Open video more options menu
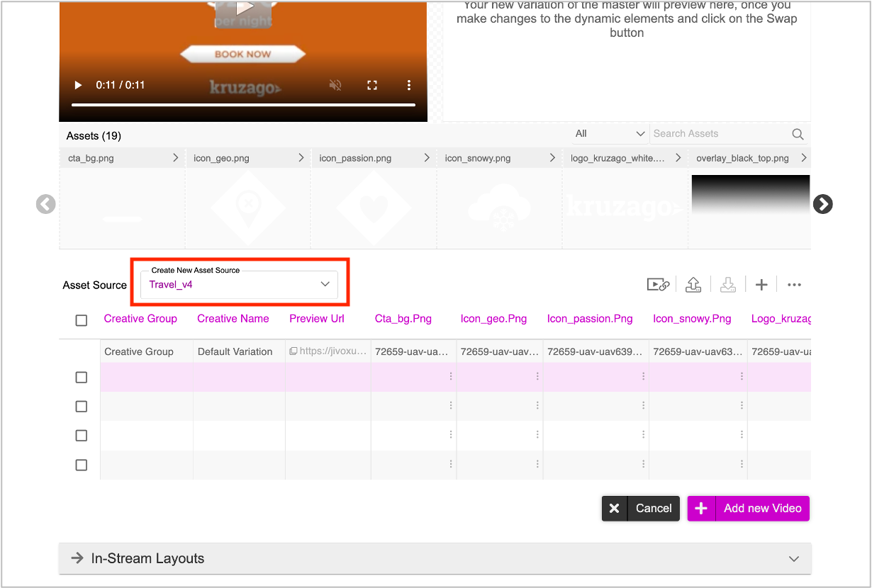Viewport: 872px width, 588px height. point(408,85)
